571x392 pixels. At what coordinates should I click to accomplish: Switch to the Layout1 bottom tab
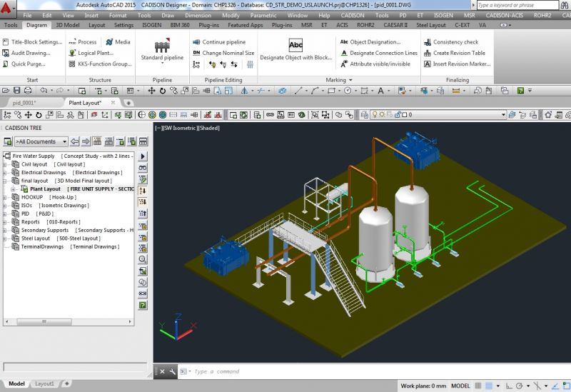[x=44, y=383]
